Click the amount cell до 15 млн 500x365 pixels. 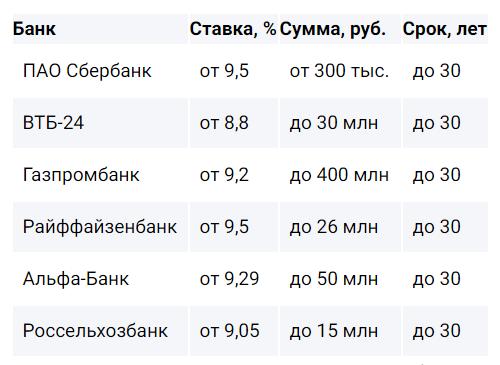coord(340,331)
